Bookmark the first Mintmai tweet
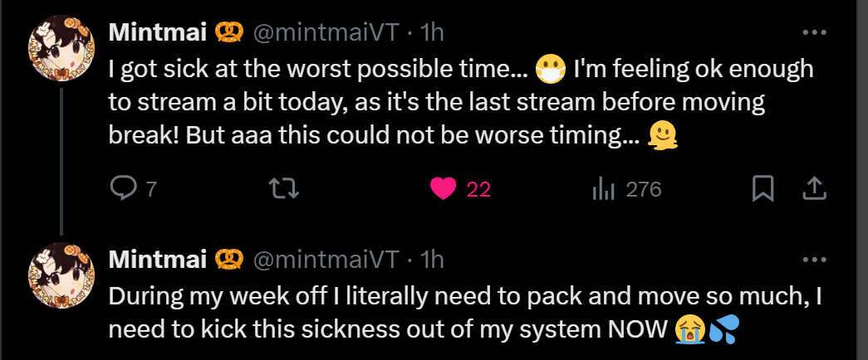 (762, 190)
